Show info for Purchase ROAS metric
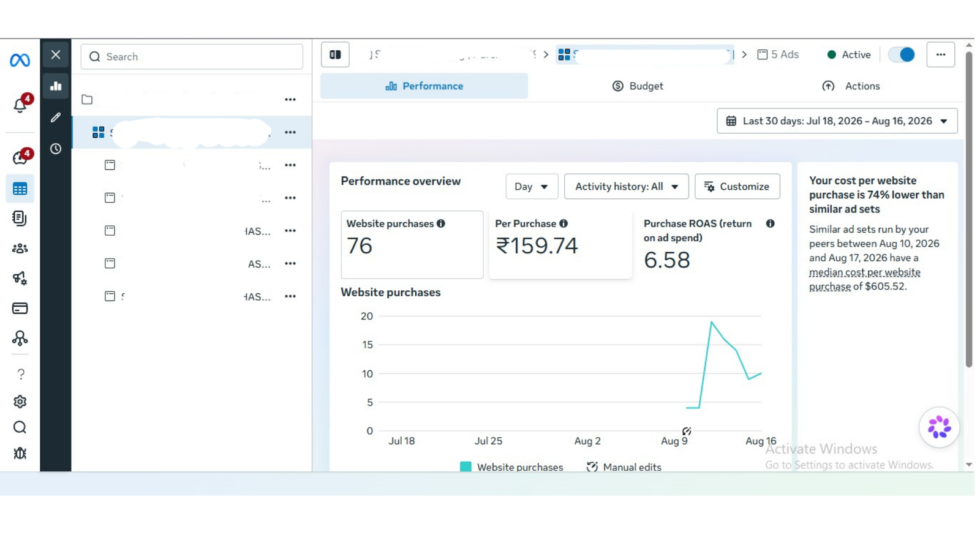This screenshot has width=980, height=551. point(771,223)
